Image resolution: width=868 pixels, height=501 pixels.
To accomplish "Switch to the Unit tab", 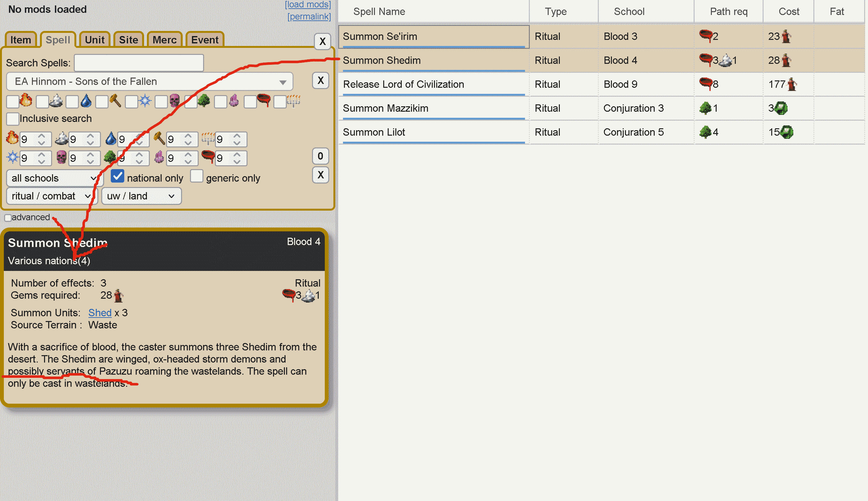I will tap(95, 40).
